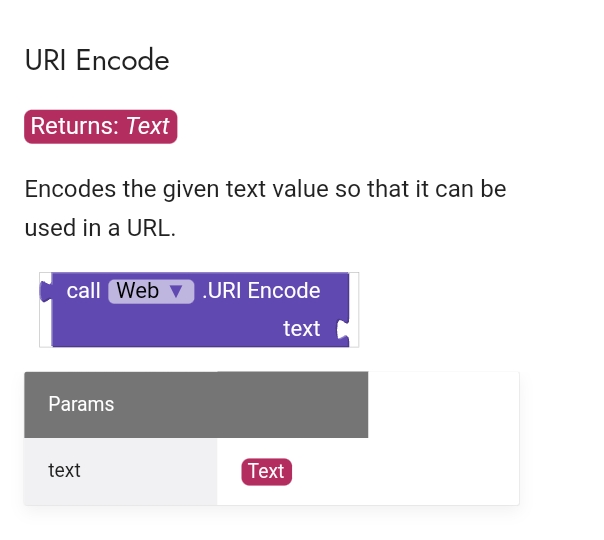Viewport: 604px width, 540px height.
Task: Click the text input socket notch on block
Action: click(343, 329)
